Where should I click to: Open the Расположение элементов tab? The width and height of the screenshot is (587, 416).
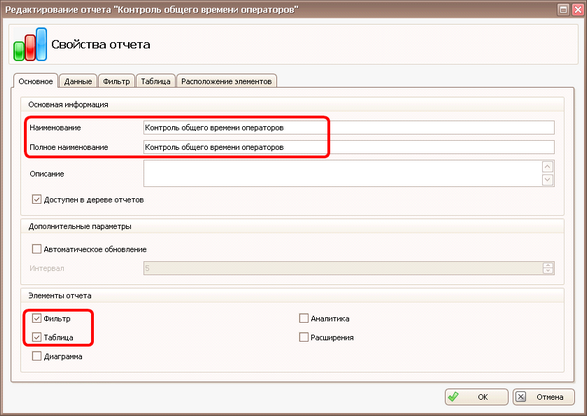pos(226,81)
